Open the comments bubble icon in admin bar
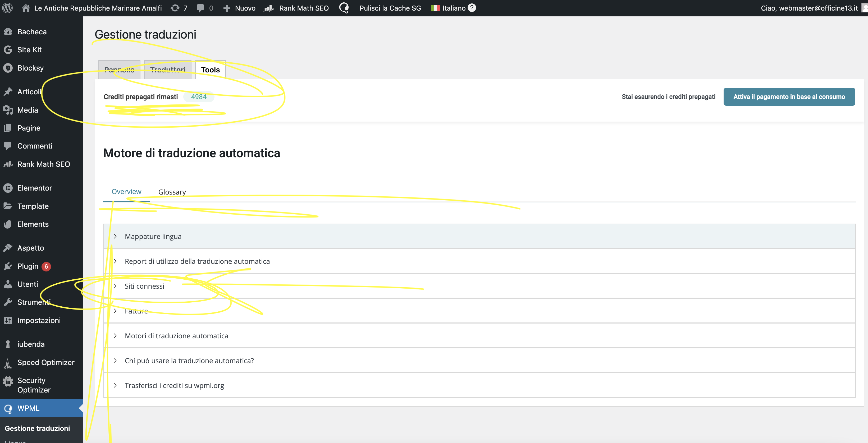868x443 pixels. click(200, 8)
